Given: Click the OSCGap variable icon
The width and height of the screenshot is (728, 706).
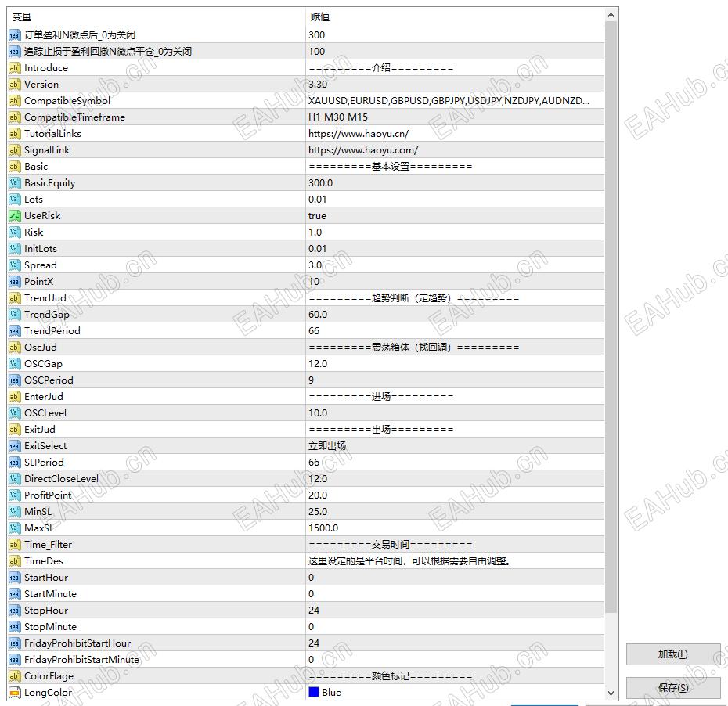Looking at the screenshot, I should (x=14, y=363).
